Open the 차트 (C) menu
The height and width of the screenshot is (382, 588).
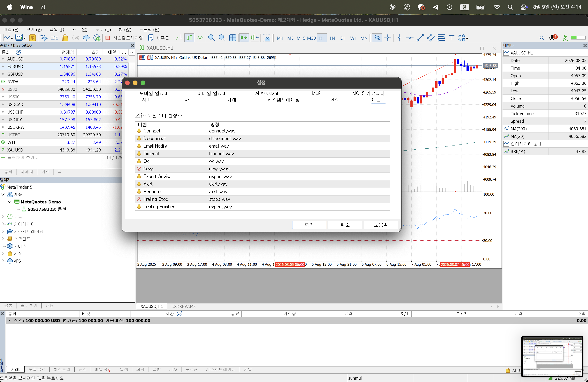point(80,30)
